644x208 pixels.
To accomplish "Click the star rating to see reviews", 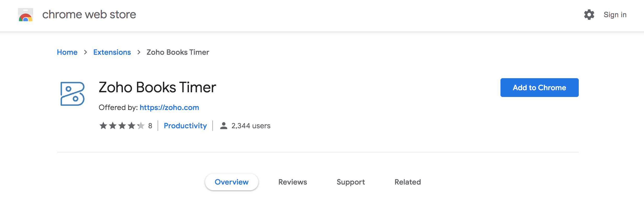I will 122,126.
